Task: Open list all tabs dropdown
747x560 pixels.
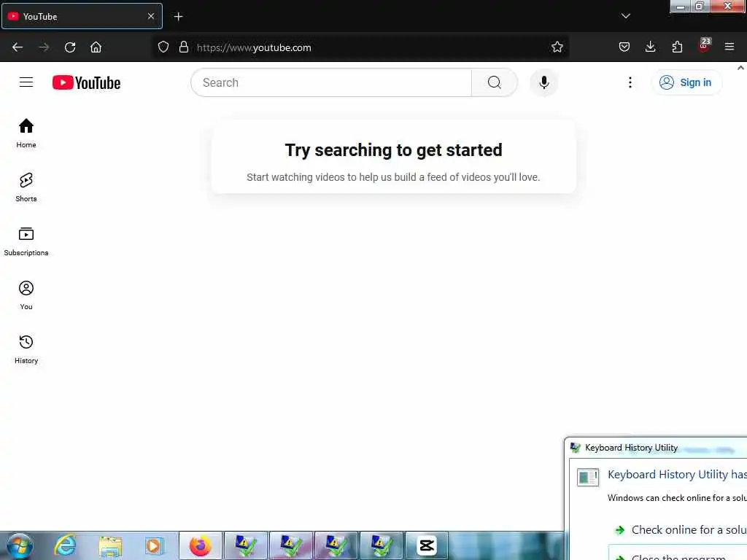Action: pos(625,16)
